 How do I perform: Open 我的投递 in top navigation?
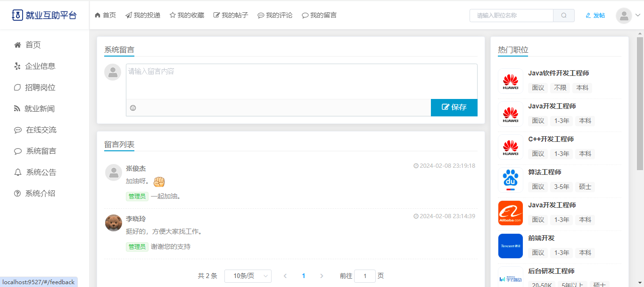tap(143, 15)
